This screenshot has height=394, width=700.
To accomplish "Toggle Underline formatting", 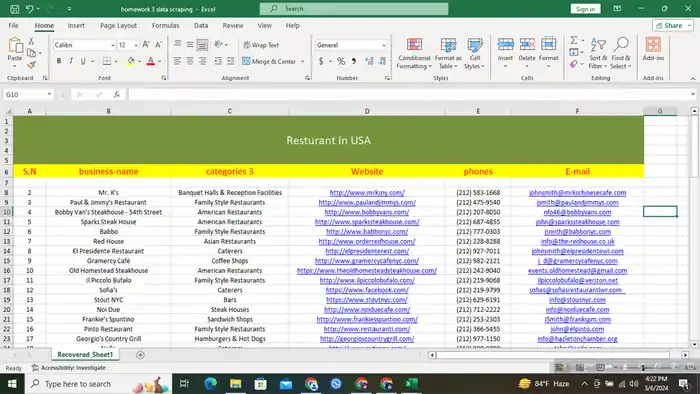I will [x=83, y=61].
